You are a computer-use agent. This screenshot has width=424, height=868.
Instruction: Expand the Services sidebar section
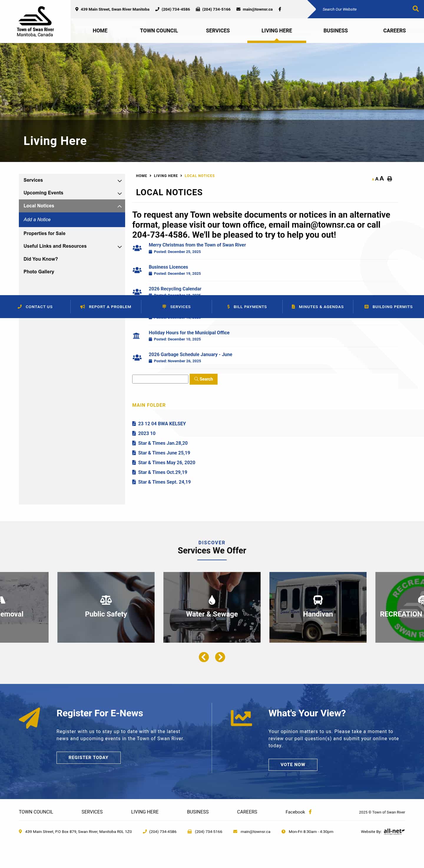(120, 181)
